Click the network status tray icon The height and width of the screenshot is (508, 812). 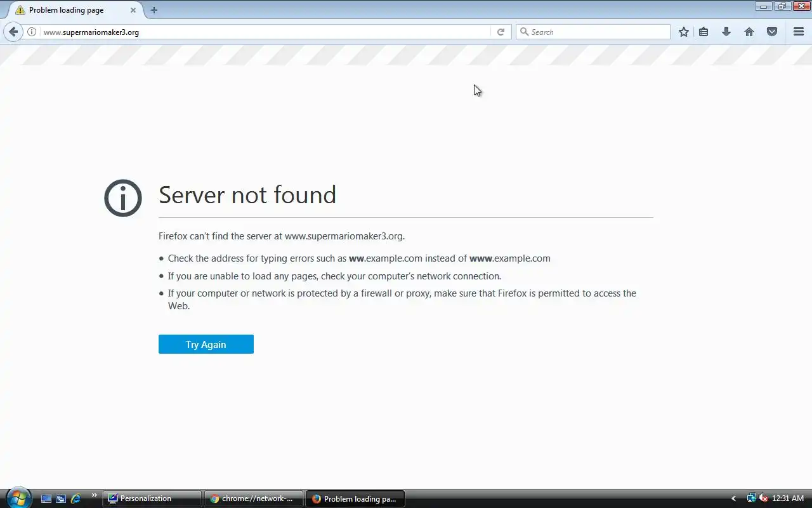pos(752,498)
